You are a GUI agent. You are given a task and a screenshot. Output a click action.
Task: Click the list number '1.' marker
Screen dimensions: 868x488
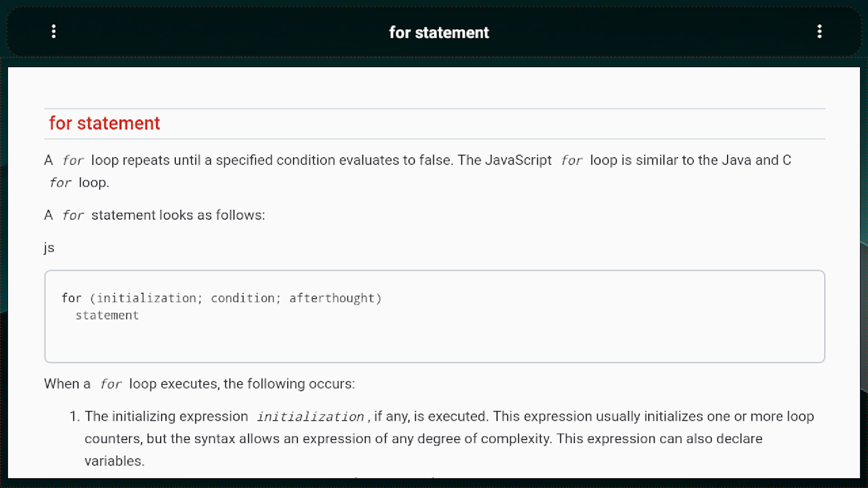coord(74,417)
